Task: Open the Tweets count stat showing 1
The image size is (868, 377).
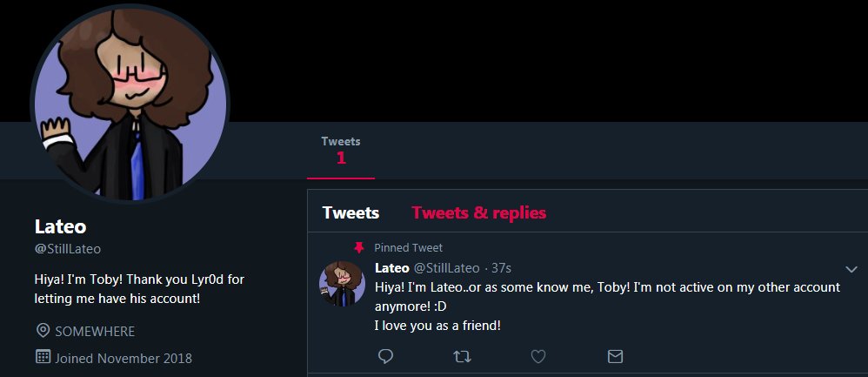Action: [341, 151]
